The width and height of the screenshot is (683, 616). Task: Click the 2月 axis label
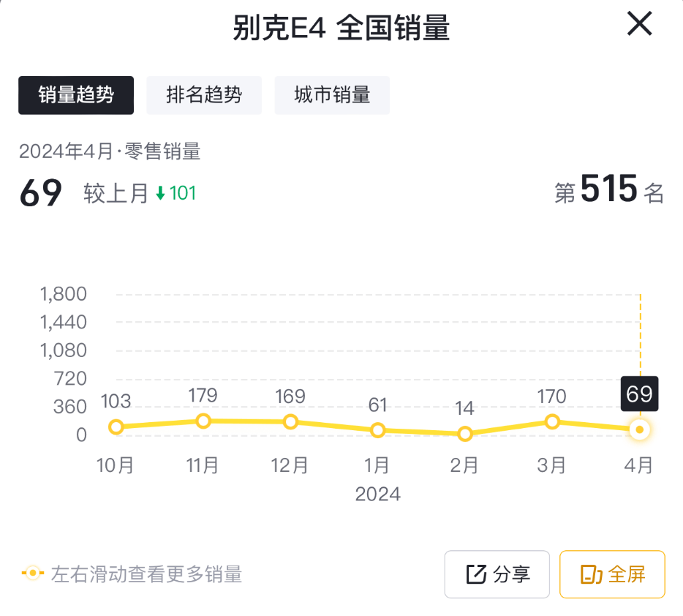click(464, 465)
